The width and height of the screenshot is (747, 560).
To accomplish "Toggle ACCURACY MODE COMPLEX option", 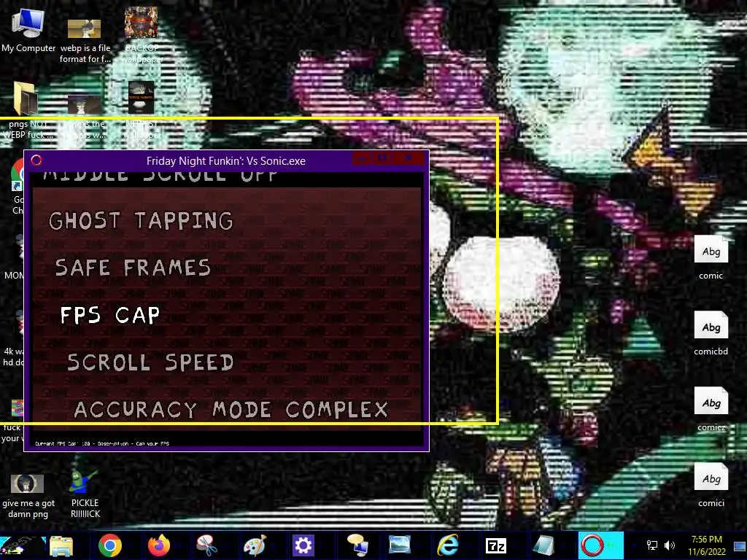I will (x=231, y=410).
